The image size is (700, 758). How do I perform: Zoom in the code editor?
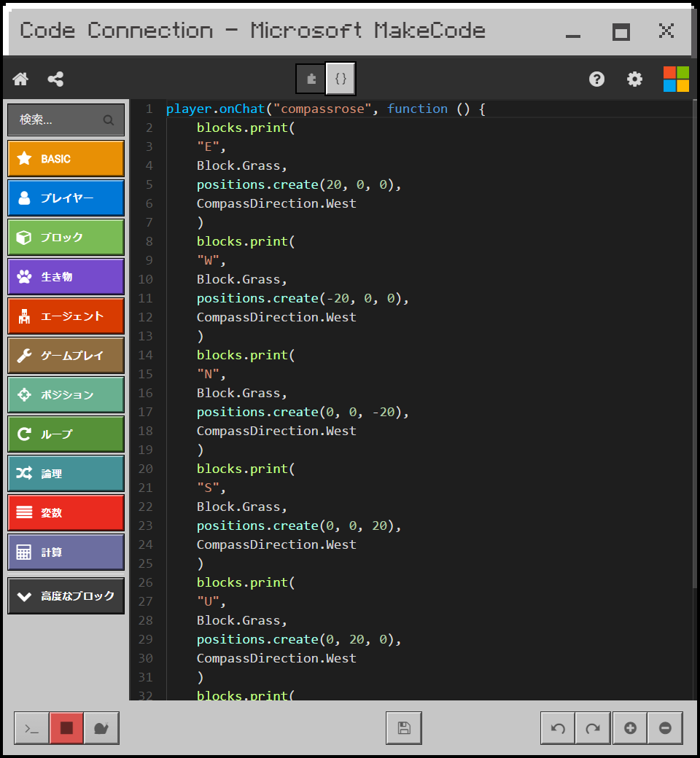[630, 728]
